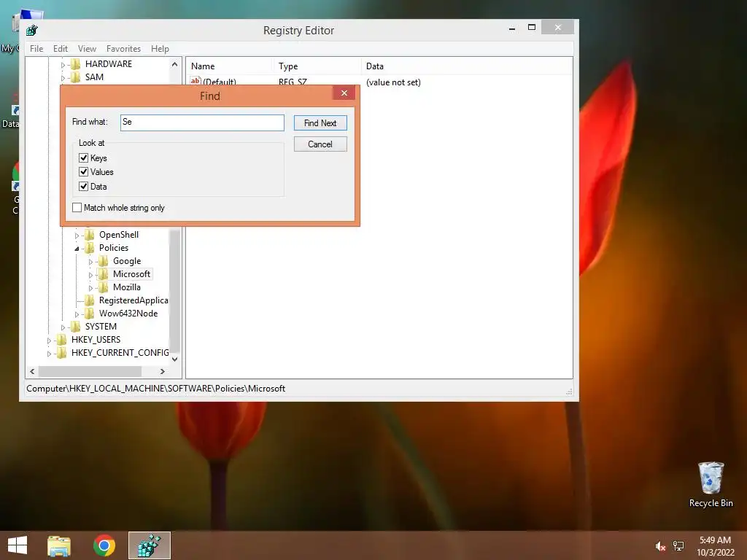Expand the Mozilla key
Screen dimensions: 747x560
tap(90, 287)
